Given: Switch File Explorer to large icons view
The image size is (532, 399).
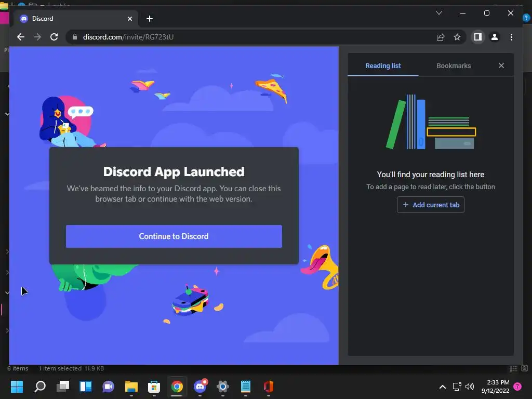Looking at the screenshot, I should click(x=525, y=368).
